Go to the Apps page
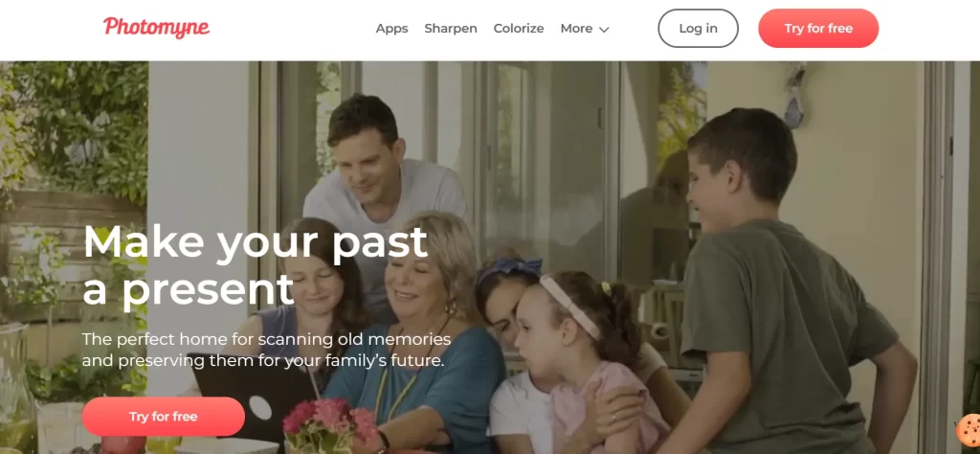Image resolution: width=980 pixels, height=454 pixels. 391,29
